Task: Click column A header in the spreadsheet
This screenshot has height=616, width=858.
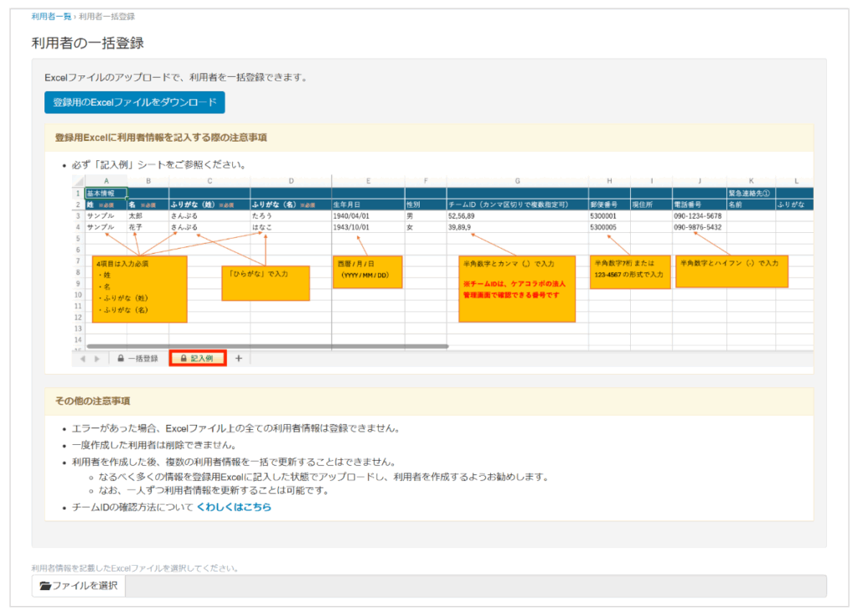Action: point(107,180)
